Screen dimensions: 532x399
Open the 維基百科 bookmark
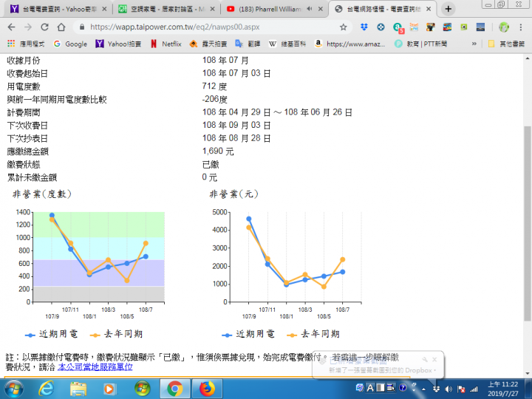287,44
